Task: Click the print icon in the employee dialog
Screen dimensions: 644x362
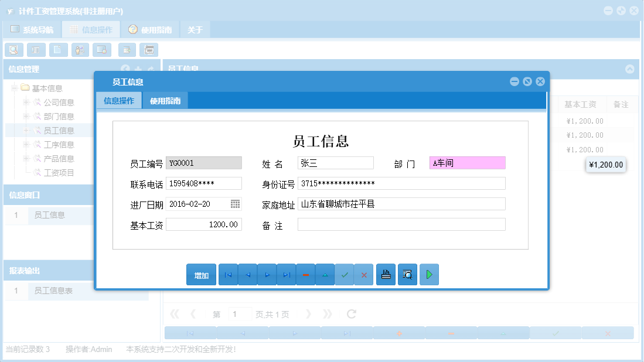Action: pos(386,274)
